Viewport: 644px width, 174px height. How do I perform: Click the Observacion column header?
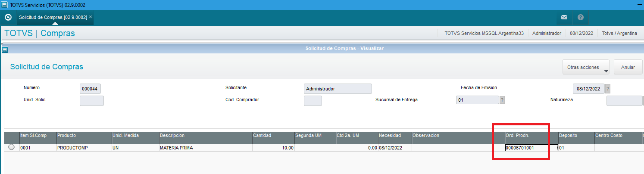[458, 138]
